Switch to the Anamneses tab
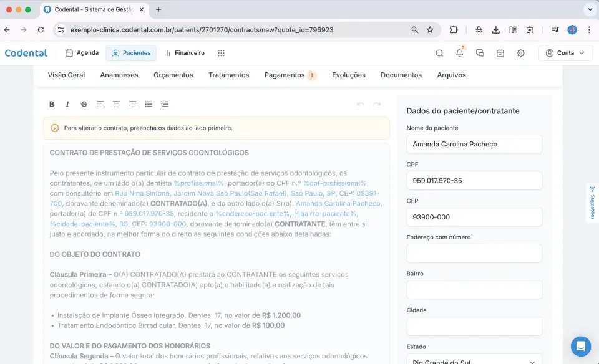The width and height of the screenshot is (599, 364). [119, 75]
